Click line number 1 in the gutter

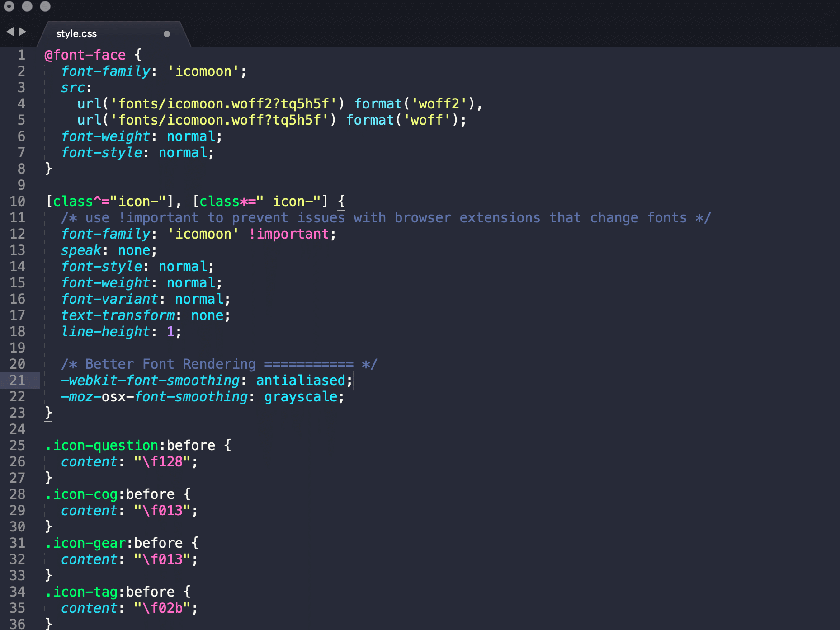point(21,55)
